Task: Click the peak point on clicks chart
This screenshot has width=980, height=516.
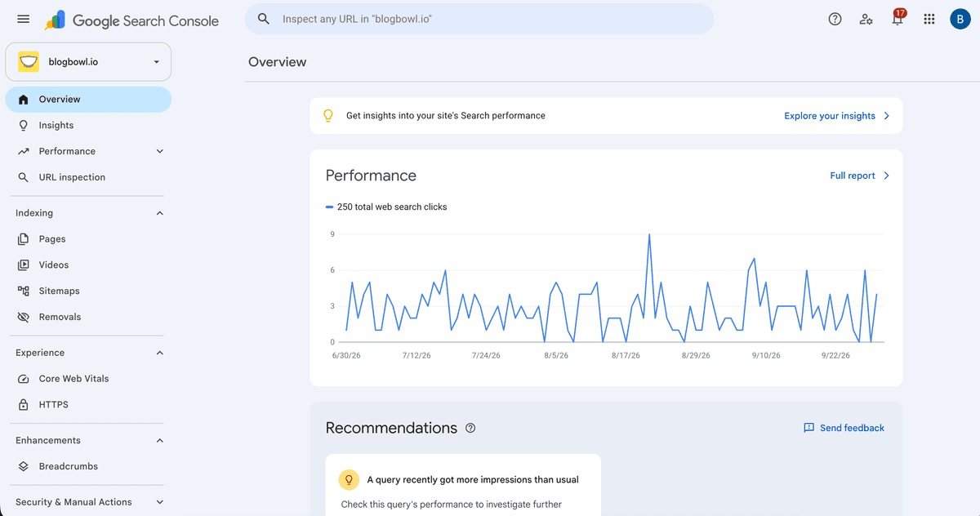Action: [649, 234]
